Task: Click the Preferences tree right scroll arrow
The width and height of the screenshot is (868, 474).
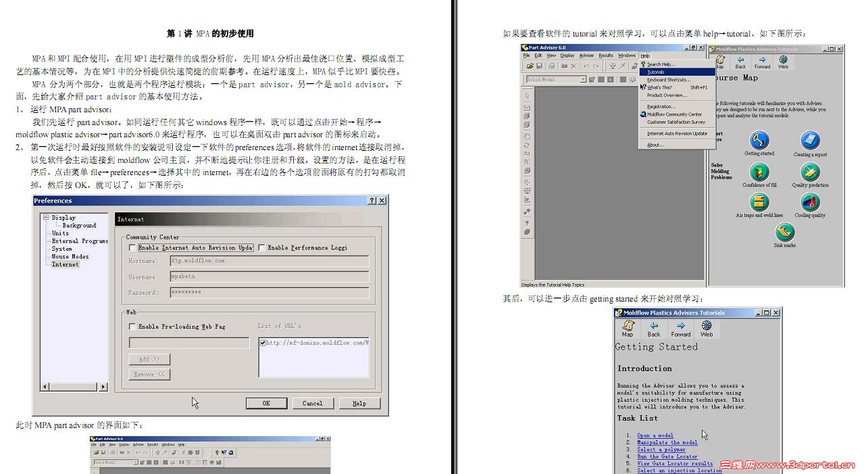Action: pyautogui.click(x=103, y=387)
